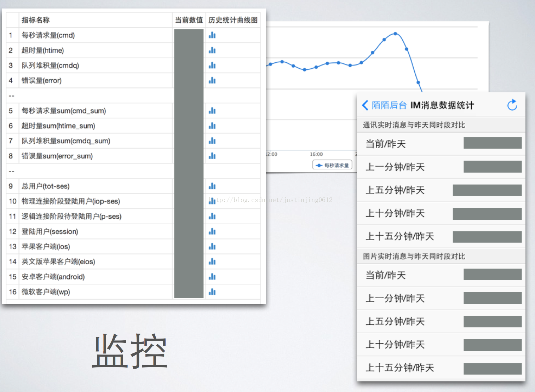
Task: Select the 上一分钟/昨天 row under 通讯实时消息
Action: (441, 167)
